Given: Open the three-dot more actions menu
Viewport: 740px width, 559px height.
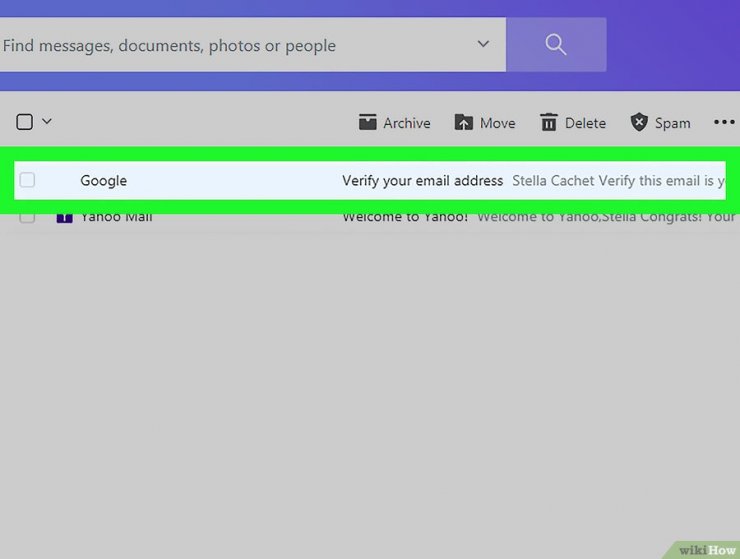Looking at the screenshot, I should pos(724,122).
